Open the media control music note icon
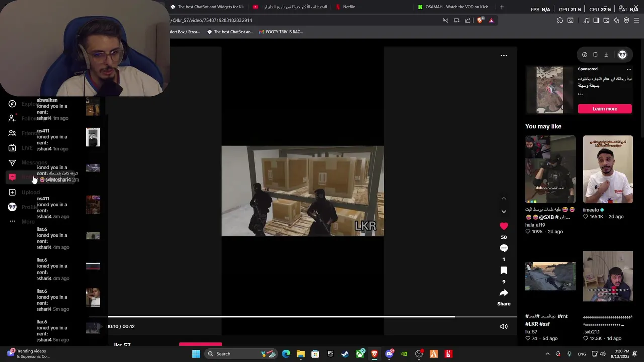Screen dimensions: 644x362 coord(586,20)
